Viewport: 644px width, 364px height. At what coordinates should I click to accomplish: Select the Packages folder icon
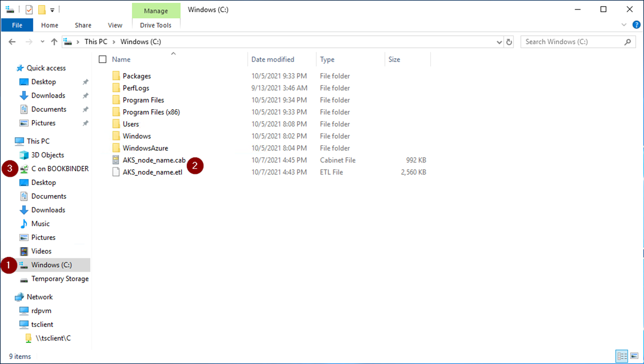coord(116,76)
